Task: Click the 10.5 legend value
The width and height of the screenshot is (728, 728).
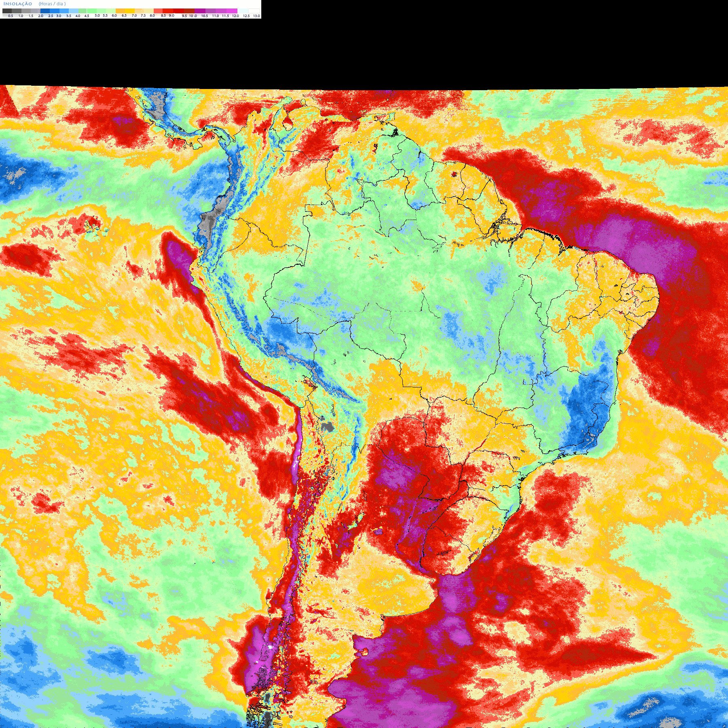Action: [x=205, y=16]
